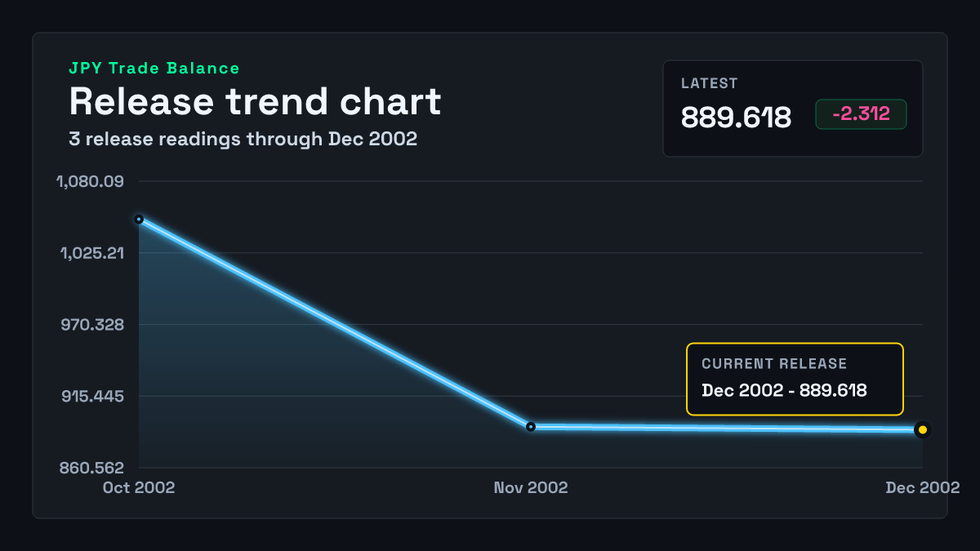The image size is (980, 551).
Task: Click the Dec 2002 - 889.618 tooltip text
Action: pyautogui.click(x=784, y=390)
